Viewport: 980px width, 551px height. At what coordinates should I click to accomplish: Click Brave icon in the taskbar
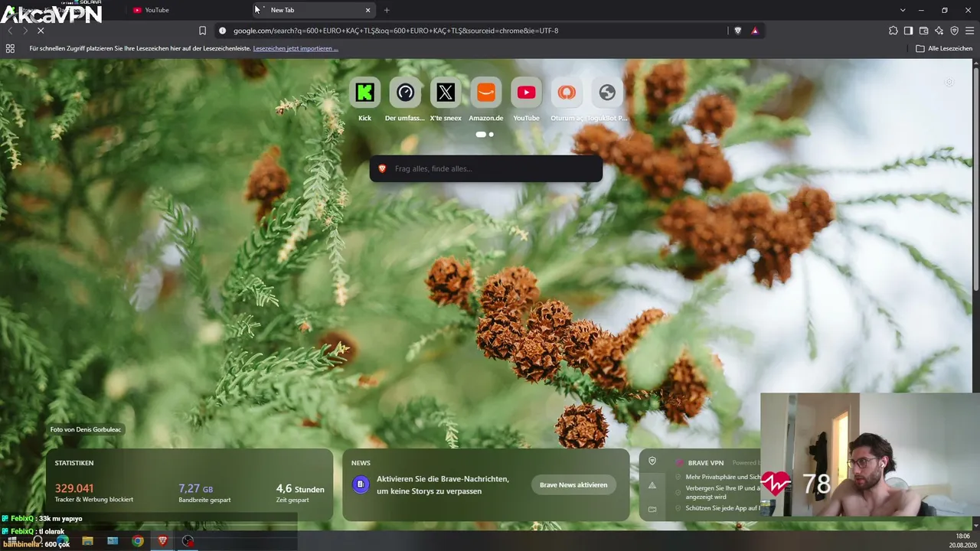click(x=162, y=541)
